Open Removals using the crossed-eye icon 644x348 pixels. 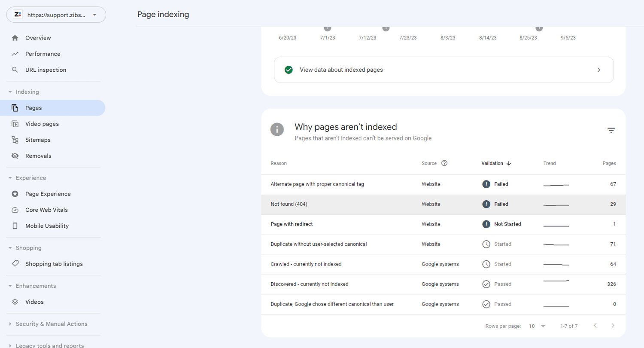pyautogui.click(x=15, y=156)
